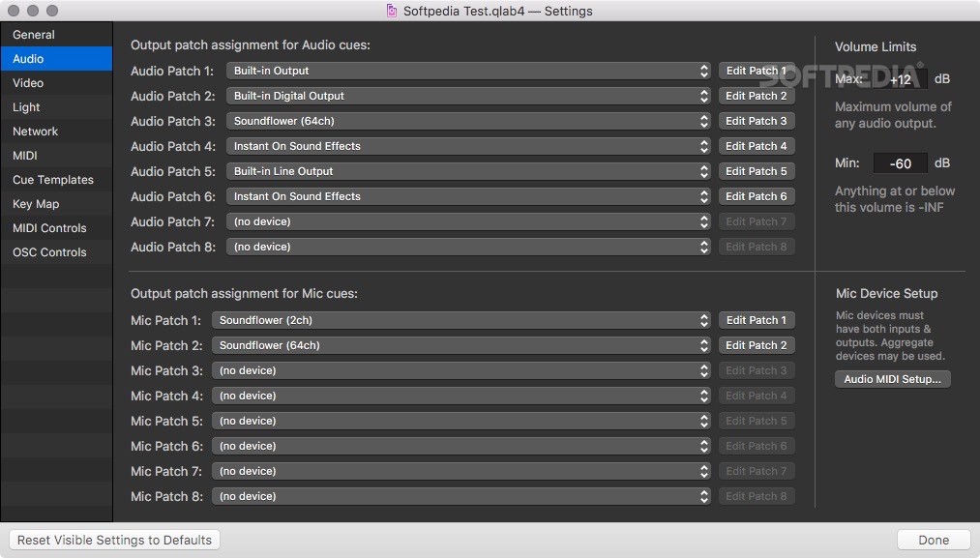Expand Audio Patch 3 Soundflower dropdown
This screenshot has height=558, width=980.
point(468,121)
